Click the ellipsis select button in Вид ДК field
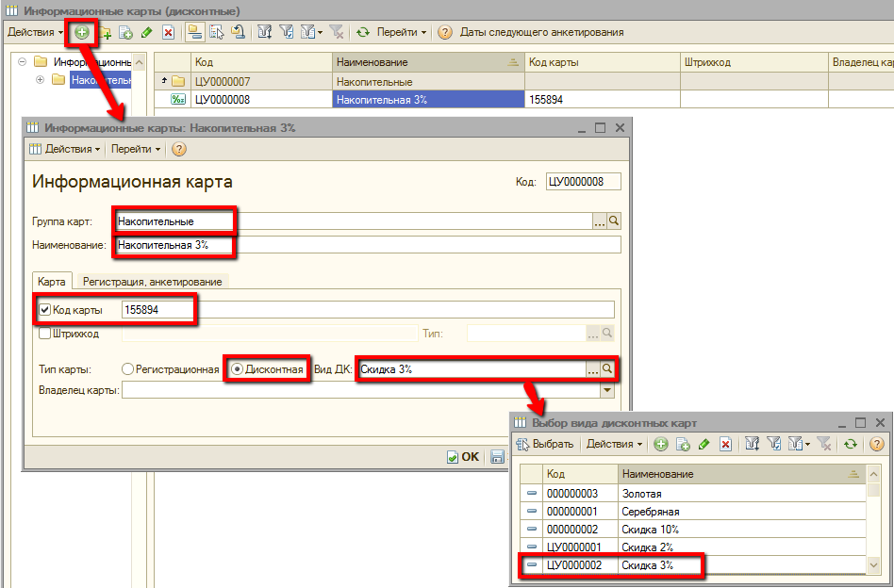The image size is (894, 588). point(593,369)
